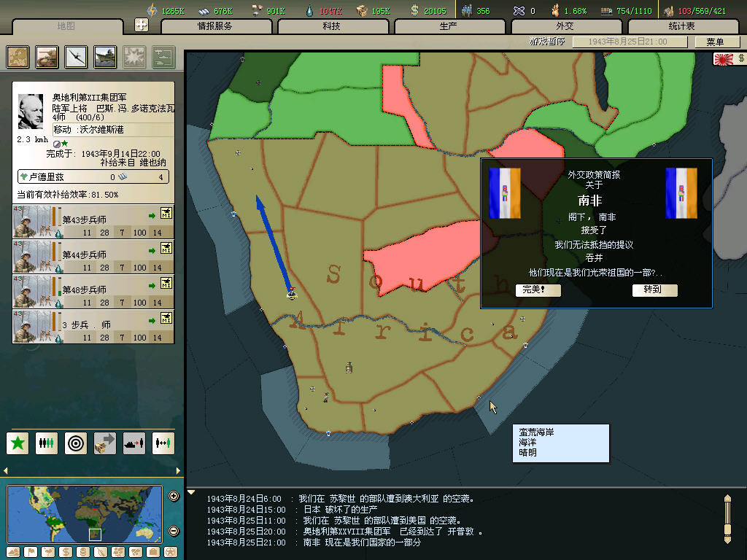The height and width of the screenshot is (560, 747).
Task: Select the 第48步兵师 division row
Action: 93,292
